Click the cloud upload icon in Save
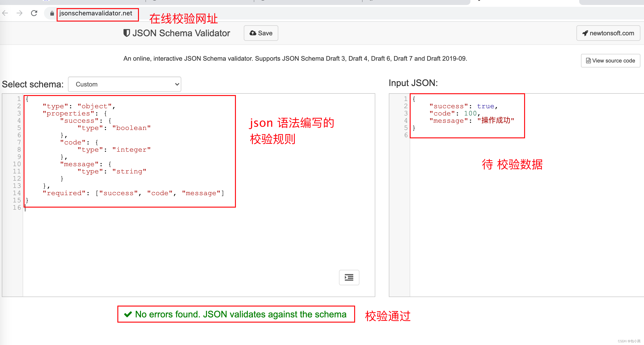 tap(253, 33)
